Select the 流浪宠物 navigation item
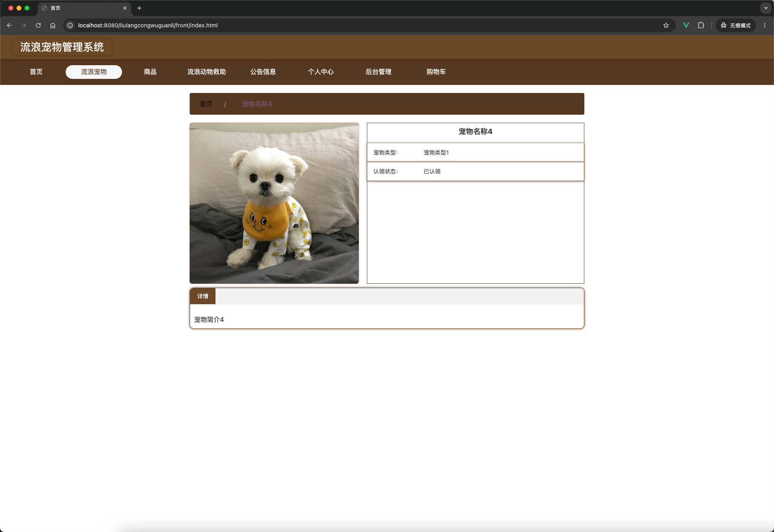The image size is (774, 532). point(94,72)
